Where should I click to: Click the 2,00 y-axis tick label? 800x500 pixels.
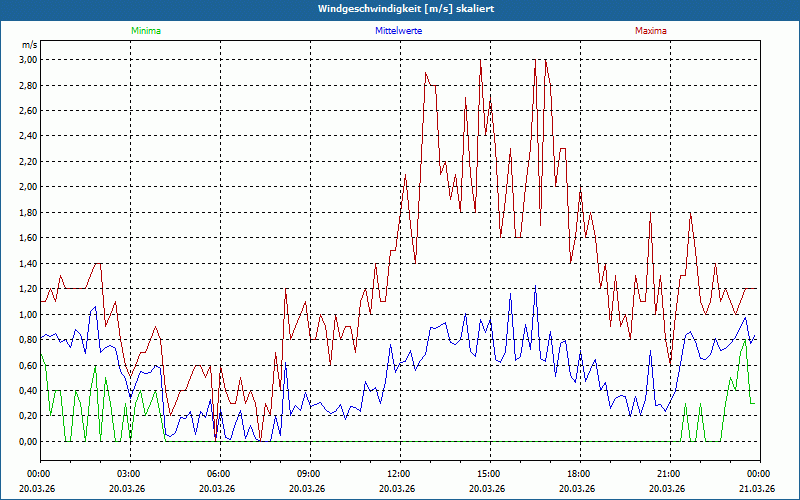coord(28,187)
